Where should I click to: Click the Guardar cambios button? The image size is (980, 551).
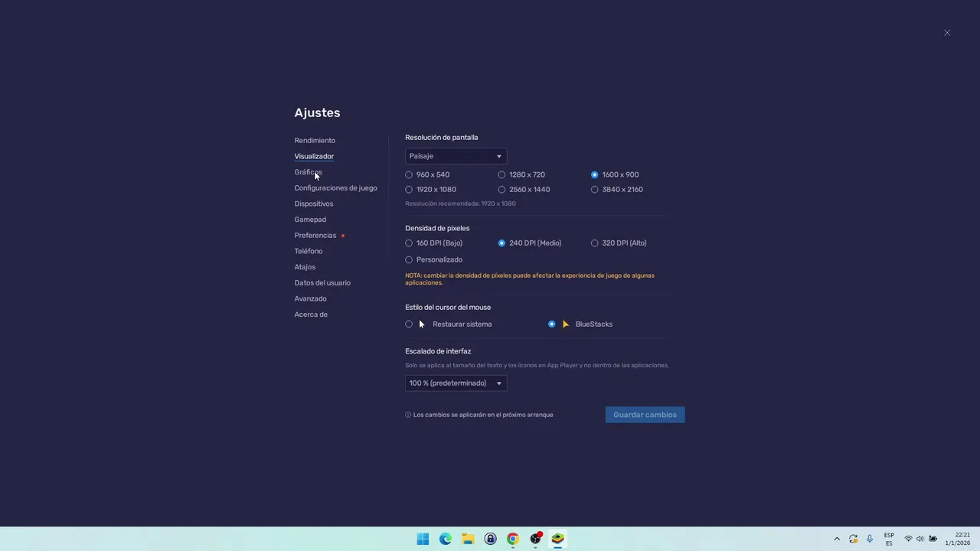[645, 415]
